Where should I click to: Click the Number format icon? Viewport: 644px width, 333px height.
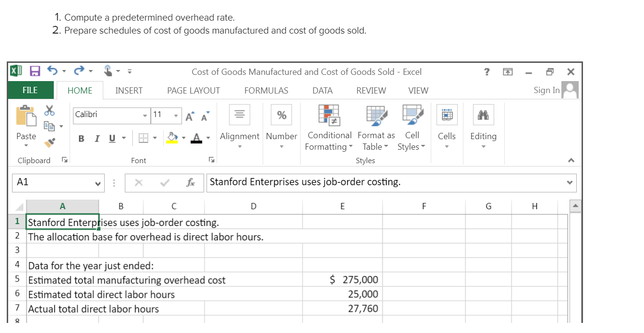[x=281, y=114]
